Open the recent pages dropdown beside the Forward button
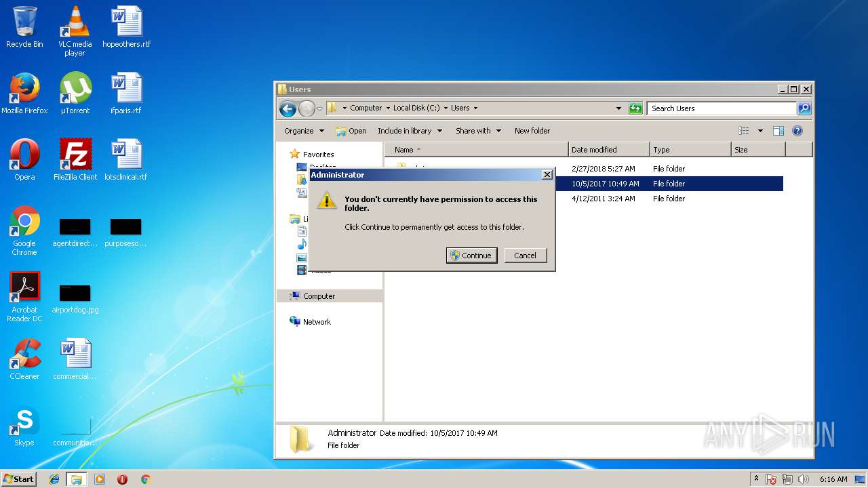 coord(319,108)
